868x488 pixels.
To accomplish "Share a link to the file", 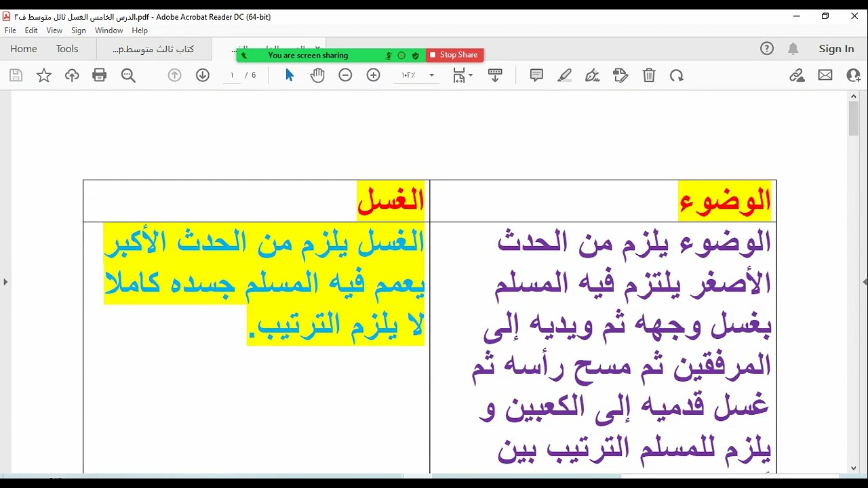I will pos(797,75).
